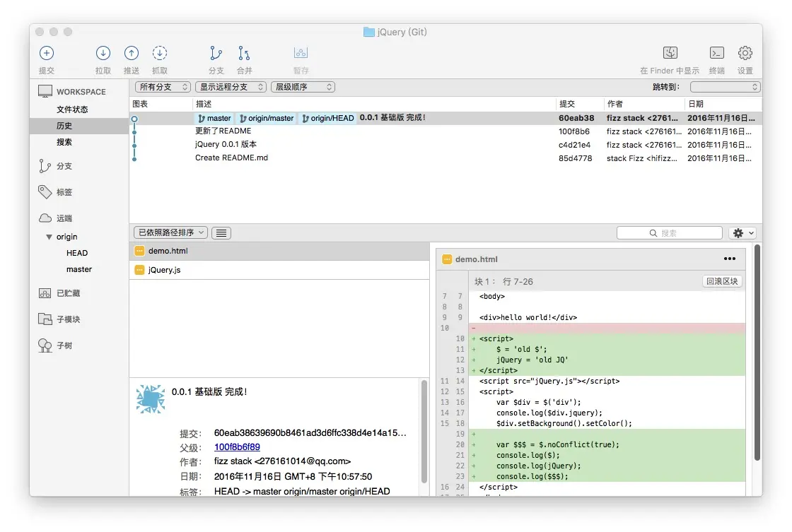The height and width of the screenshot is (532, 792).
Task: Click the 暂存 (Stash) toolbar icon
Action: pyautogui.click(x=301, y=53)
